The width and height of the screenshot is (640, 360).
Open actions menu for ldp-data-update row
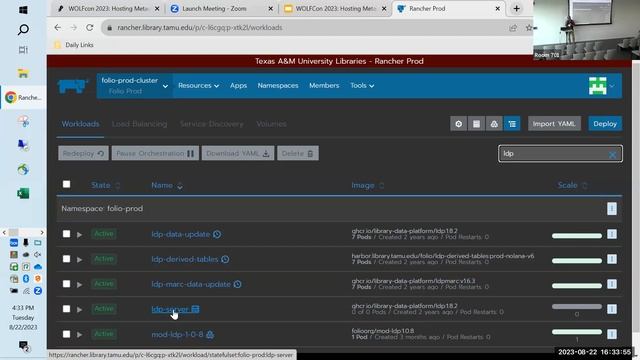click(611, 234)
